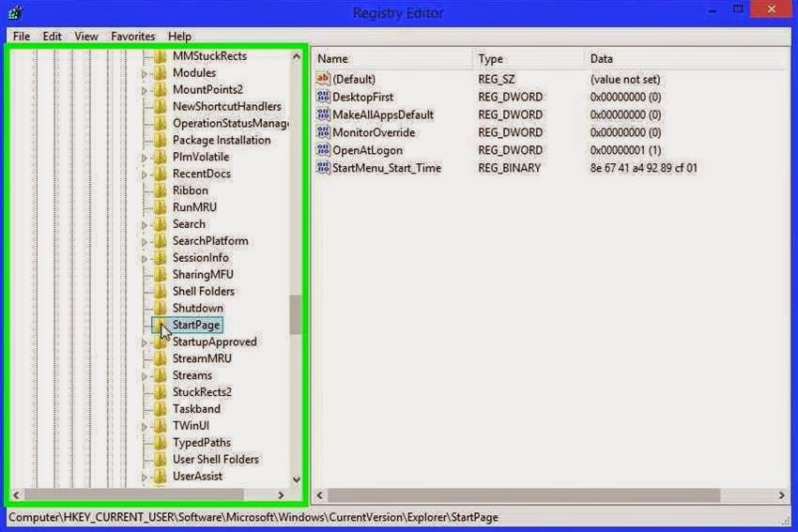Click the MakeAllAppsDefault DWORD value icon
Viewport: 798px width, 532px height.
click(323, 114)
